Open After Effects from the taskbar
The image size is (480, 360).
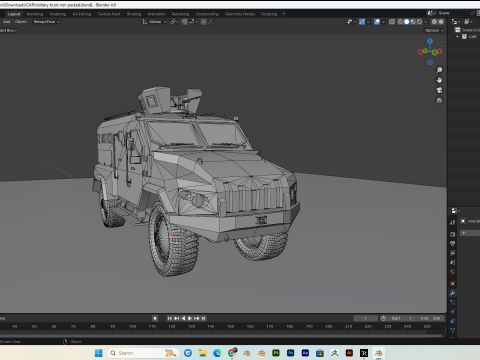point(305,353)
